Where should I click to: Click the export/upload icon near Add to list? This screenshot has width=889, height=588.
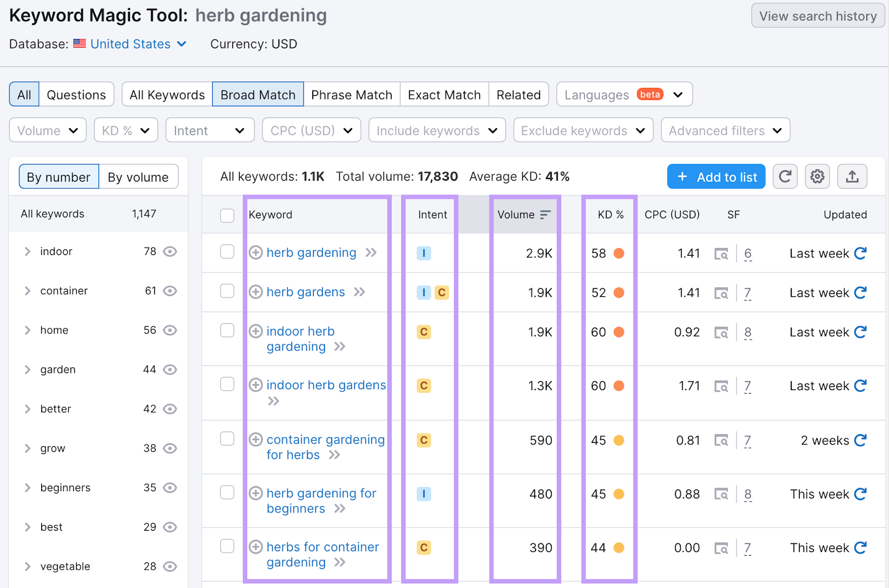[x=852, y=176]
